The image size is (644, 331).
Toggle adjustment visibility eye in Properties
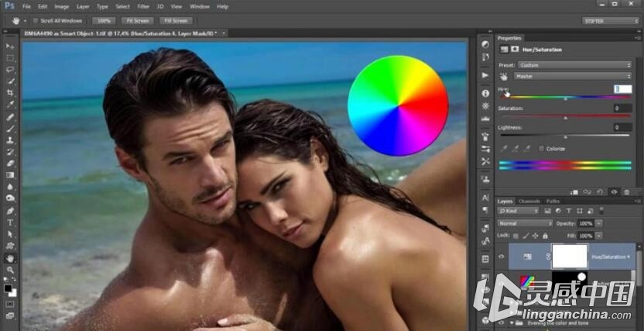(x=614, y=192)
